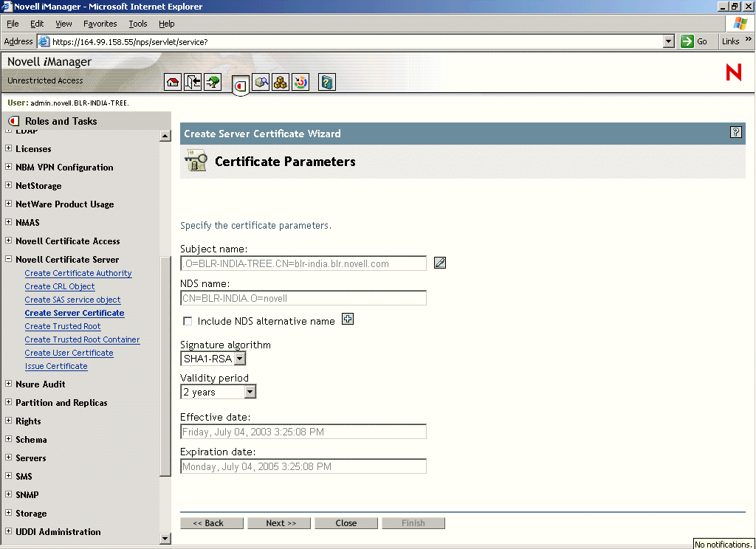This screenshot has width=756, height=549.
Task: Click the Novell N logo
Action: pyautogui.click(x=733, y=72)
